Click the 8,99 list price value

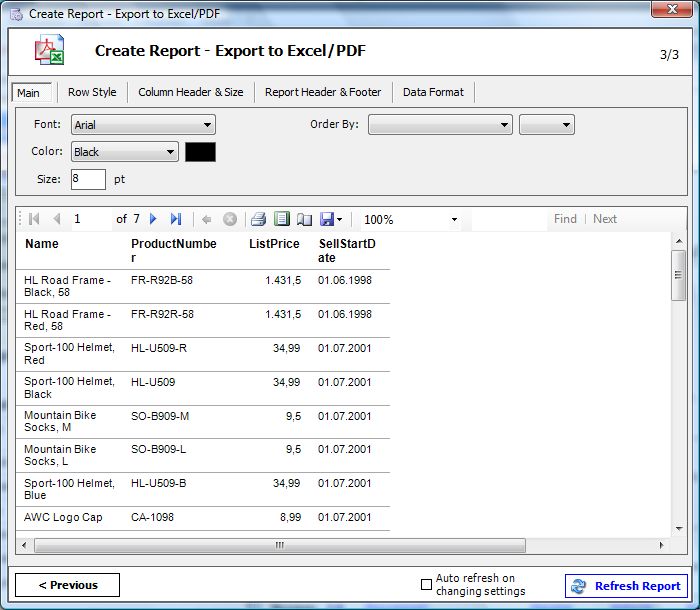point(291,517)
